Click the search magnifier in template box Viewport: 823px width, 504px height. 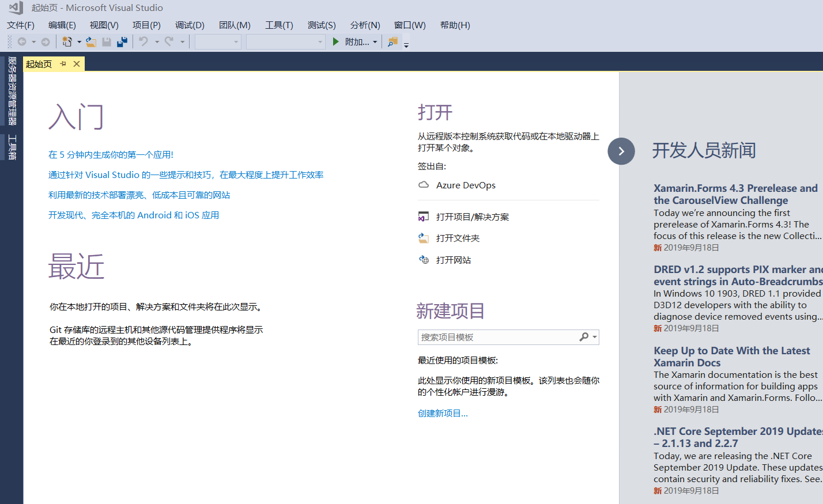[x=584, y=337]
